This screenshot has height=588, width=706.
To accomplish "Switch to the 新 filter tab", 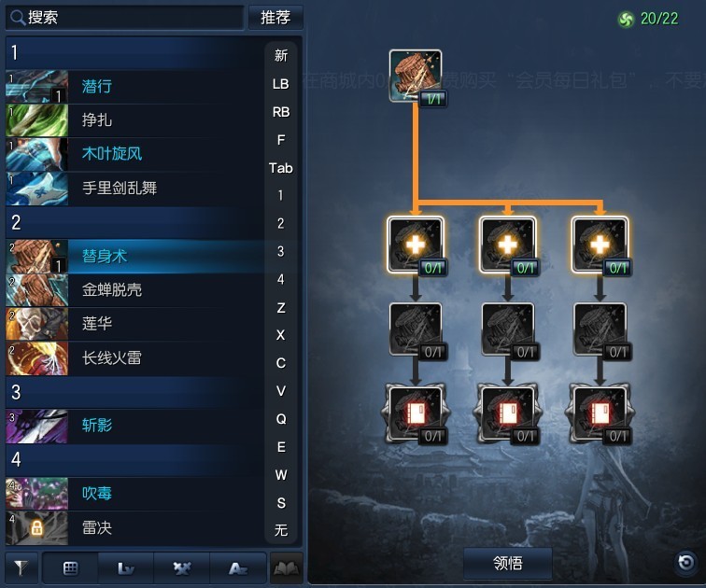I will [x=280, y=56].
